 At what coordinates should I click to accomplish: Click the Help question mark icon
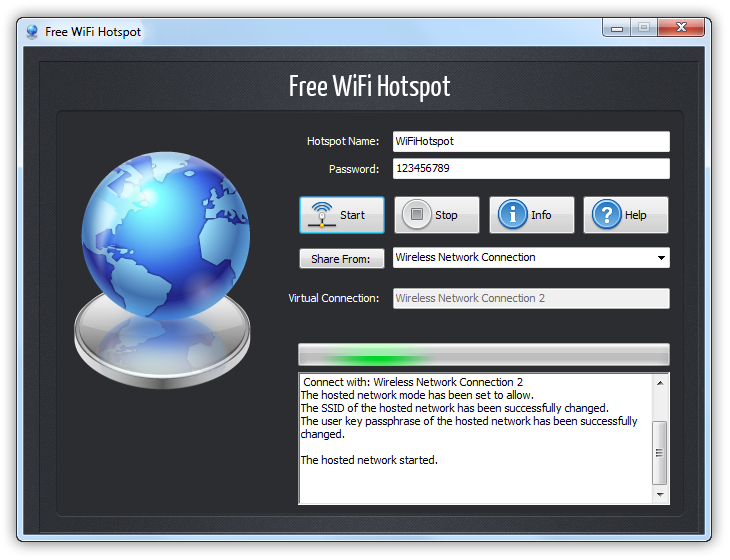(x=607, y=215)
